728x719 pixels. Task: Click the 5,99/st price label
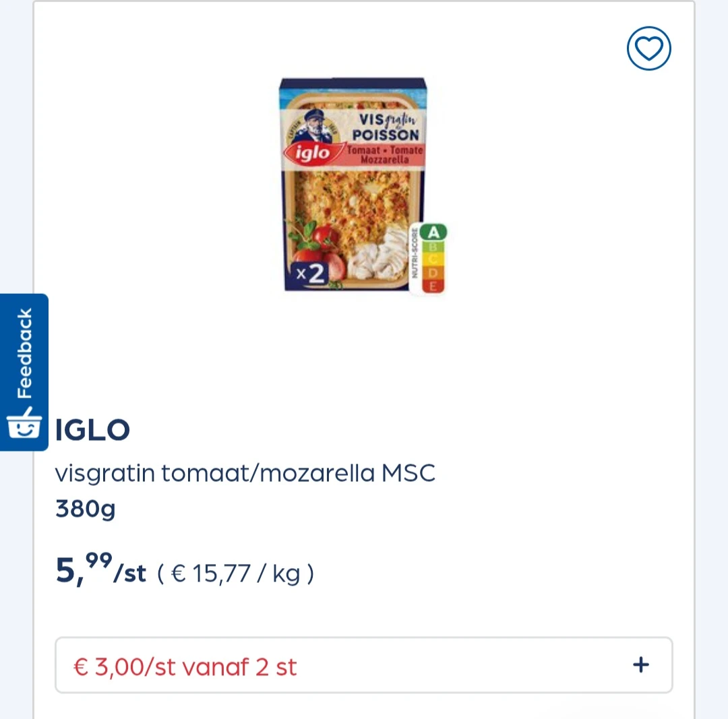(x=100, y=569)
